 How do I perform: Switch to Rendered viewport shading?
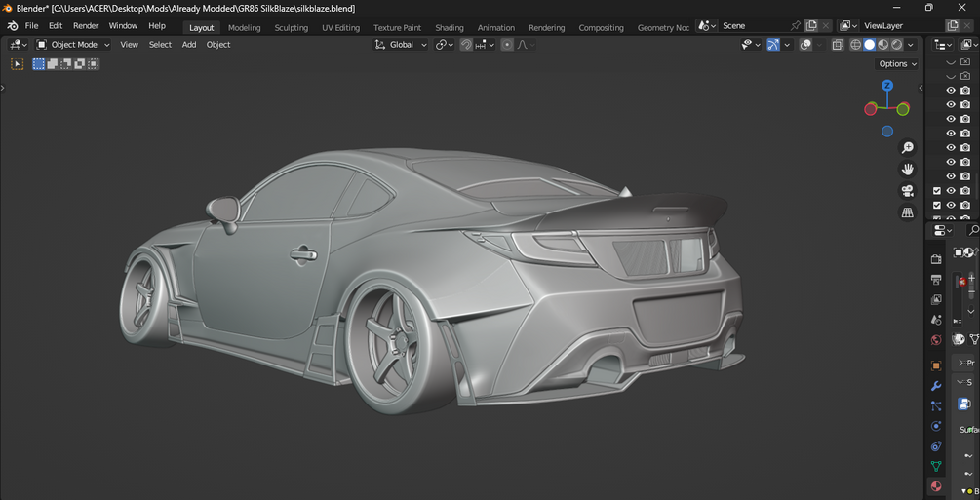tap(897, 45)
